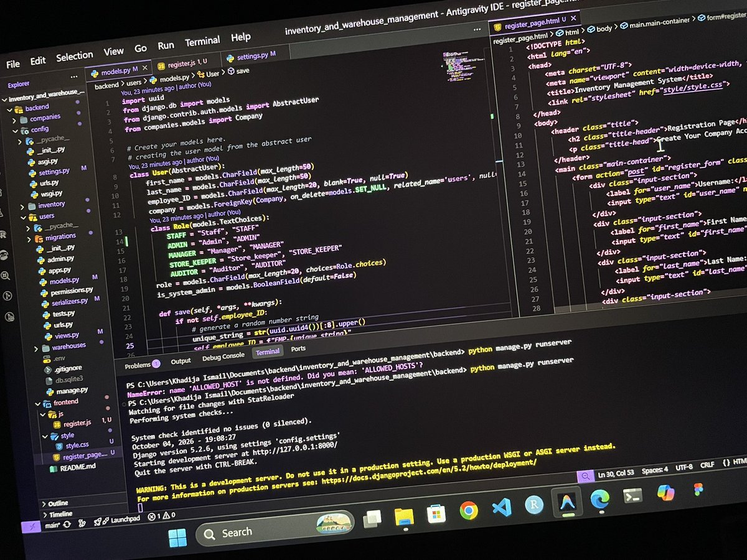Open settings.py in the Explorer
Screen dimensions: 747x560
tap(54, 172)
